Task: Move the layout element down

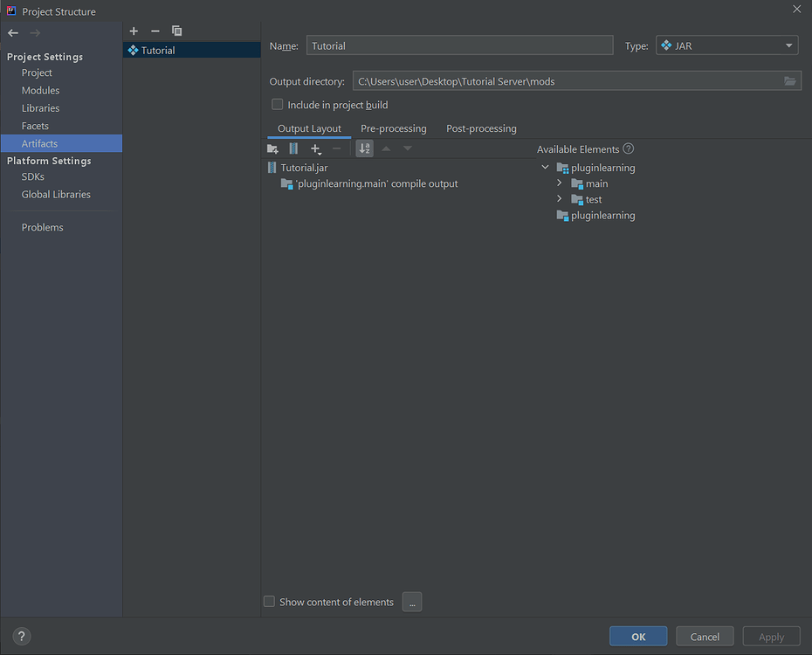Action: click(408, 149)
